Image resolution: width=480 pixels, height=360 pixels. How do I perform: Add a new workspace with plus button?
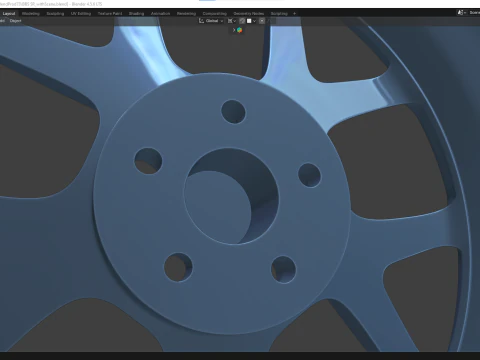click(x=294, y=13)
